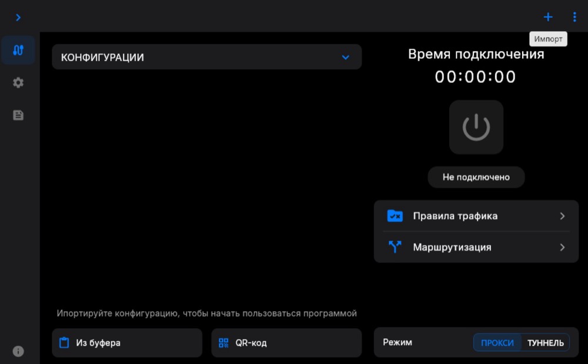
Task: Click the import configuration hint text
Action: (206, 313)
